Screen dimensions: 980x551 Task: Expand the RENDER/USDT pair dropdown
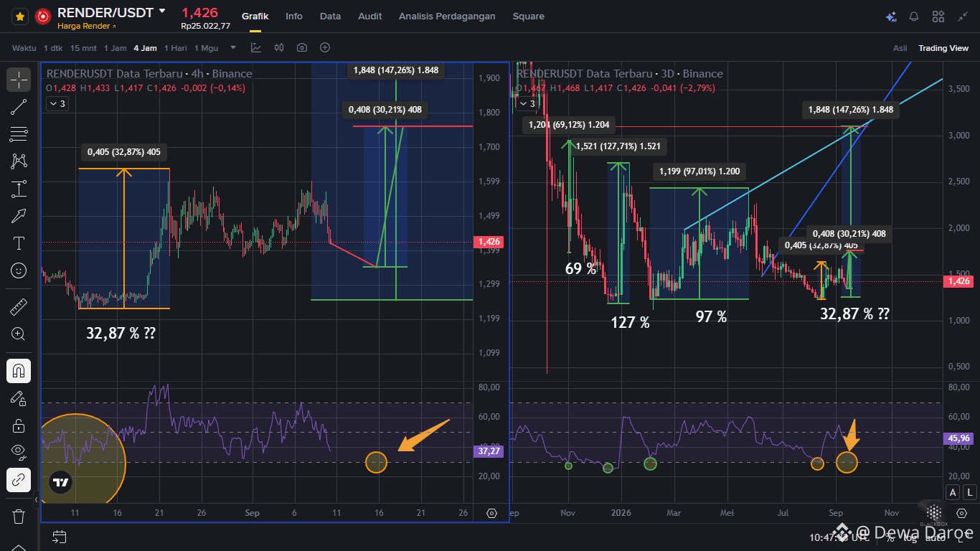162,11
